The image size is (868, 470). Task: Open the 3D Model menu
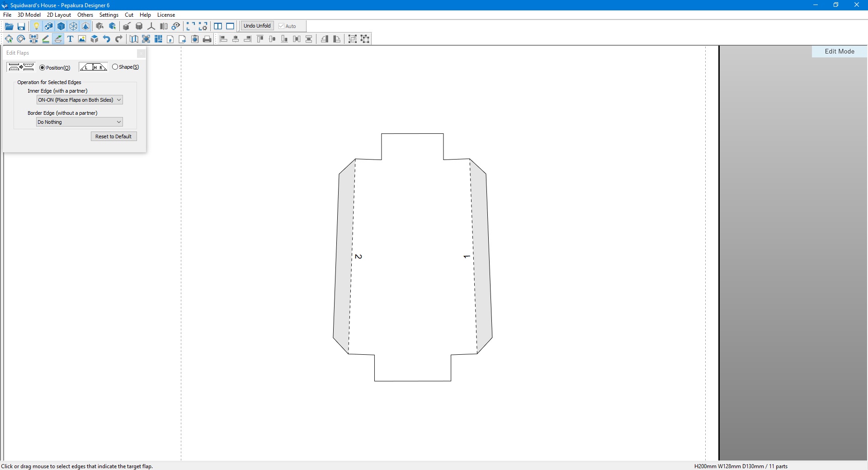point(29,15)
